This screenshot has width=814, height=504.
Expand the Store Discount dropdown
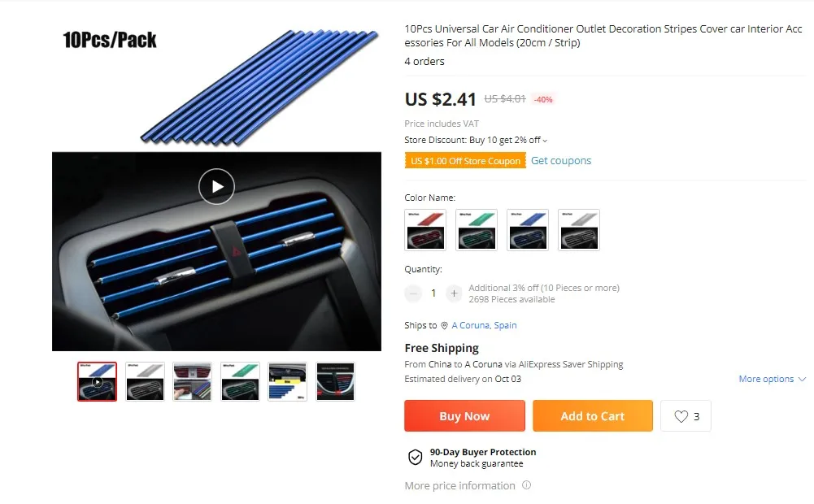[545, 141]
